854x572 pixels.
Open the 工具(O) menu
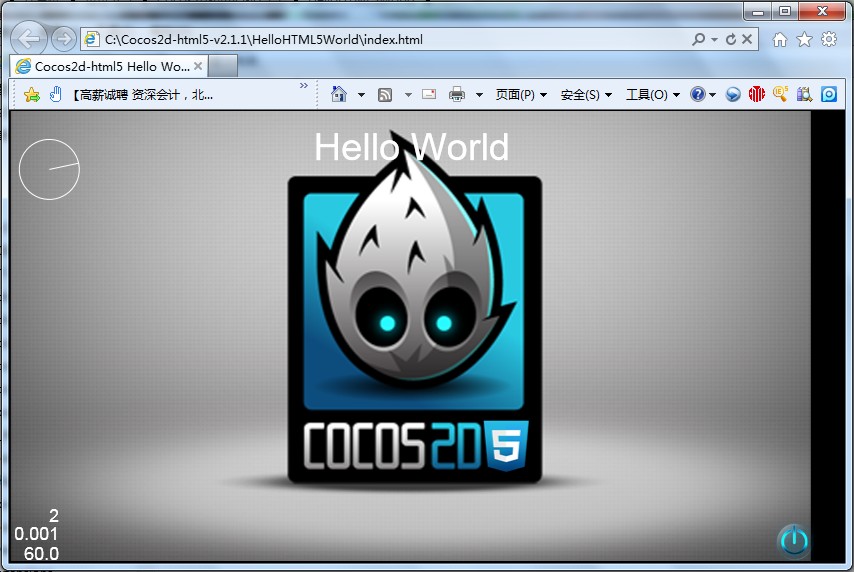tap(652, 95)
